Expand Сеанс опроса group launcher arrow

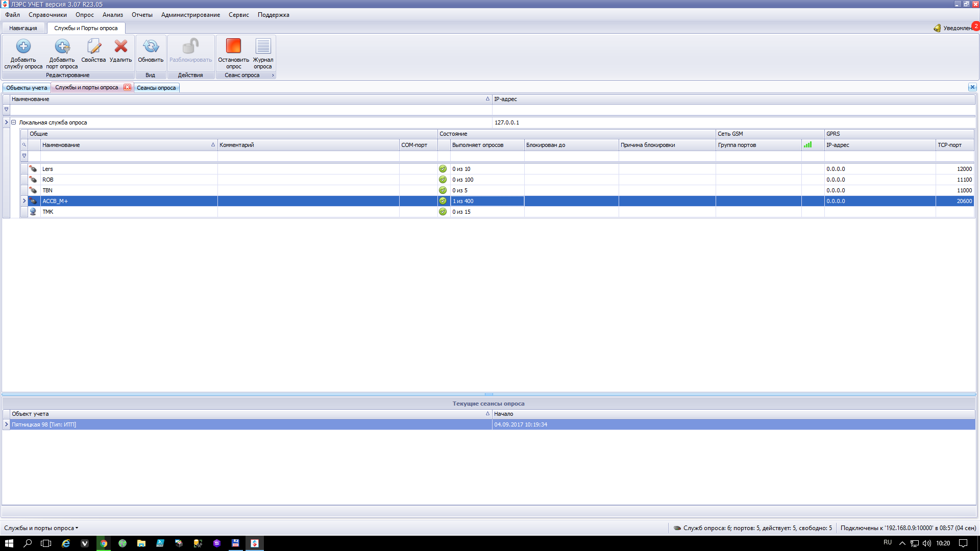pos(273,76)
